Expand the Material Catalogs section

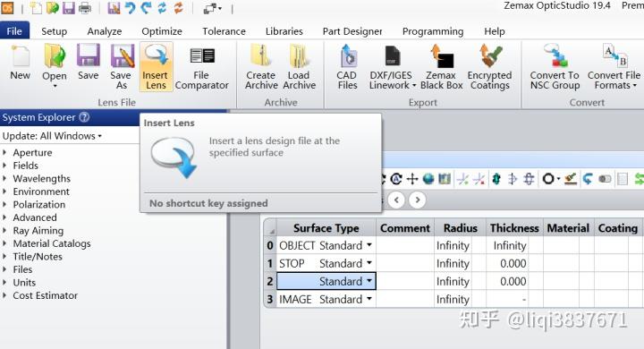pos(4,243)
